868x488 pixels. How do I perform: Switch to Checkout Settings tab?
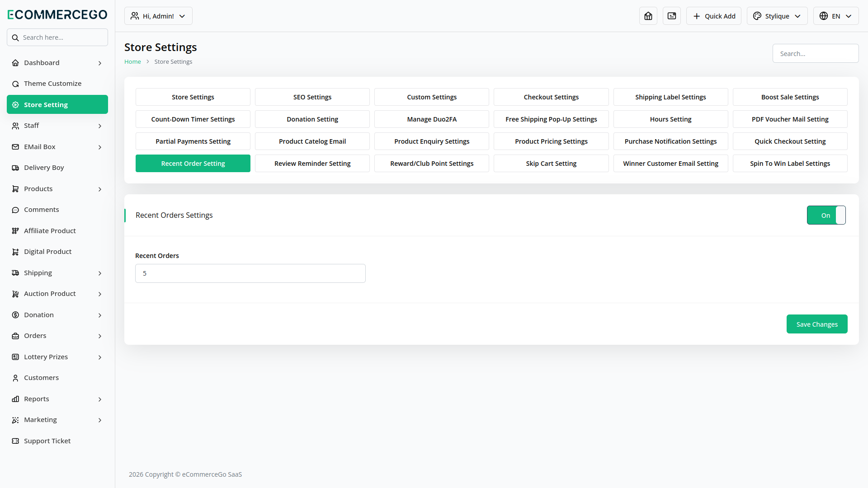click(x=551, y=97)
